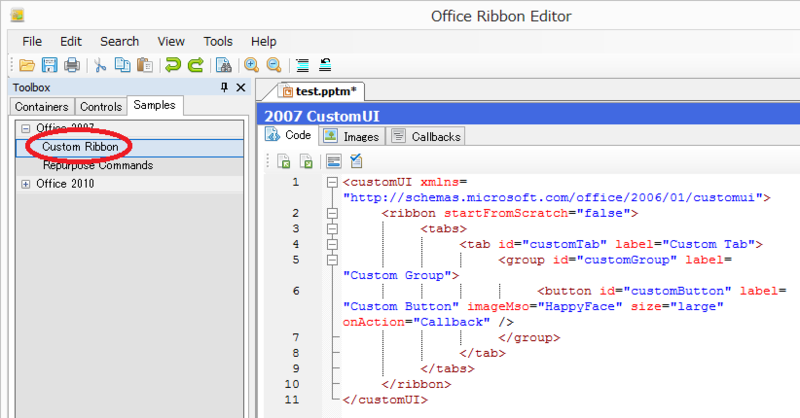Click the onAction "Callback" value
This screenshot has height=418, width=800.
(452, 322)
